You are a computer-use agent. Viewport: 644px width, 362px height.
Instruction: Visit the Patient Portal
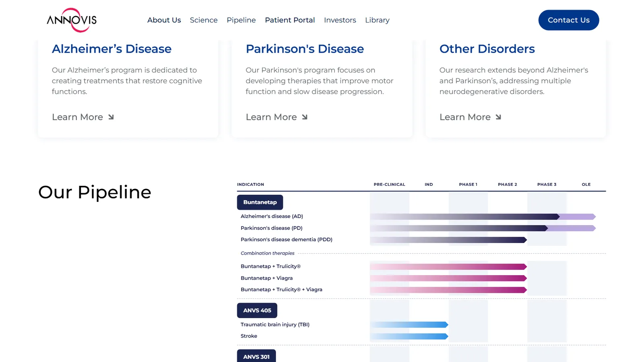[290, 20]
